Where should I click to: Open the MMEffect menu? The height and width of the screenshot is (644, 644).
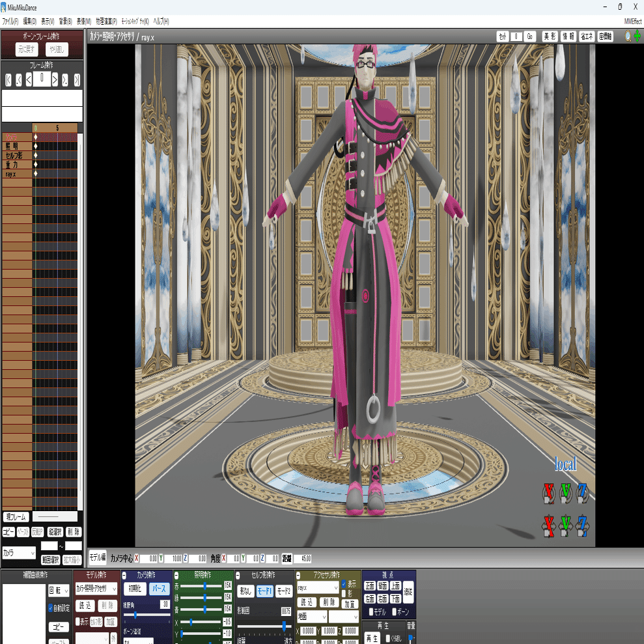coord(632,21)
